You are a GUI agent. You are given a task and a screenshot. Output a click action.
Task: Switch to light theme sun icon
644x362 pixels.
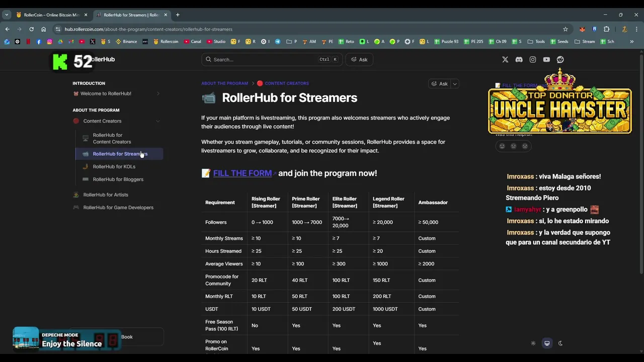pyautogui.click(x=533, y=343)
